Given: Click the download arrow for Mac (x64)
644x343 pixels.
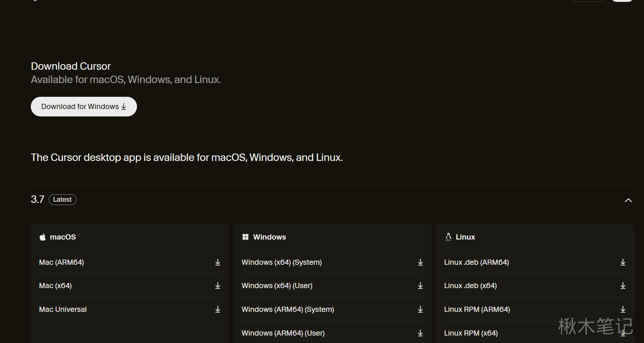Looking at the screenshot, I should [x=218, y=286].
